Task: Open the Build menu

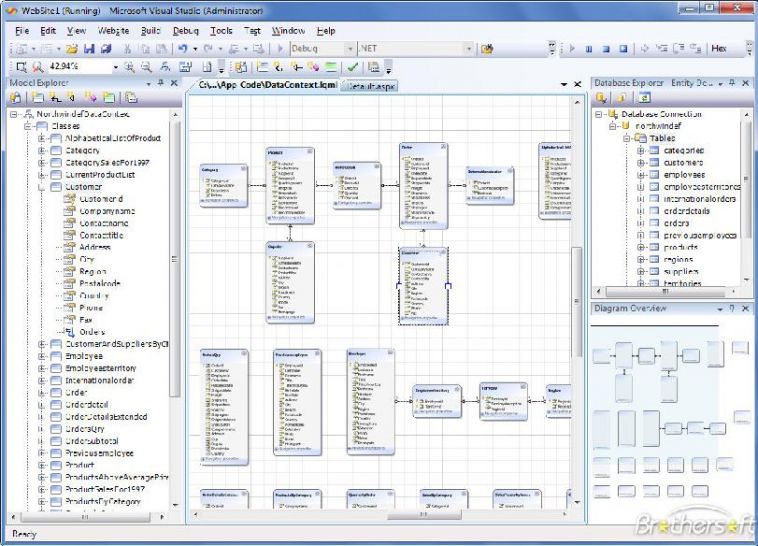Action: 151,31
